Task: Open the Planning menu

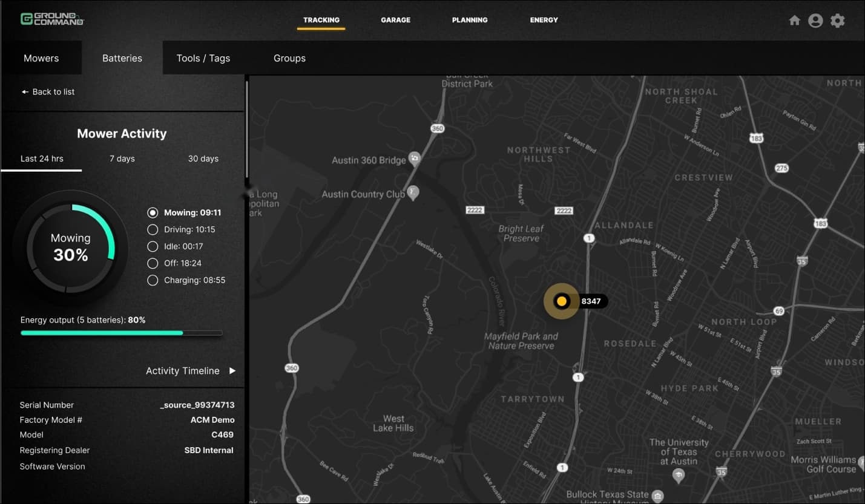Action: pos(470,20)
